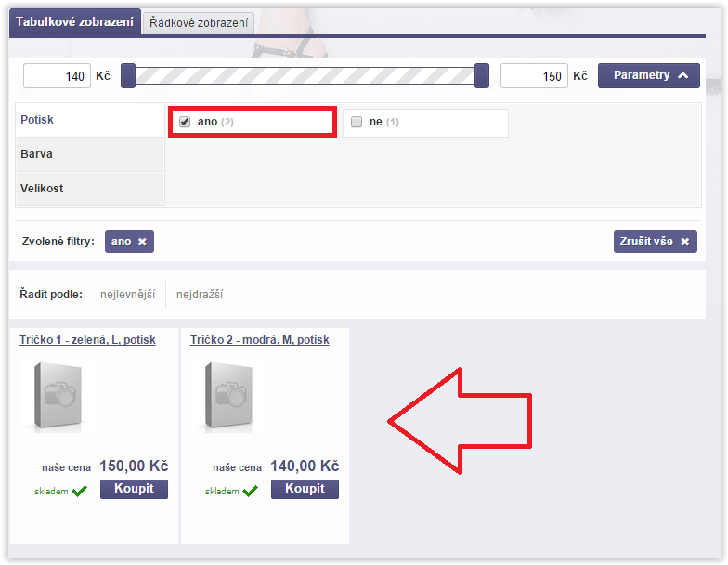Collapse the Parametry panel
Image resolution: width=728 pixels, height=565 pixels.
coord(648,76)
